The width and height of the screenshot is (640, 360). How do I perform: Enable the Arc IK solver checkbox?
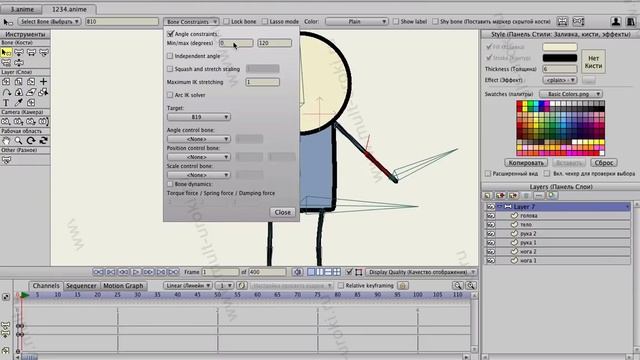click(x=170, y=95)
